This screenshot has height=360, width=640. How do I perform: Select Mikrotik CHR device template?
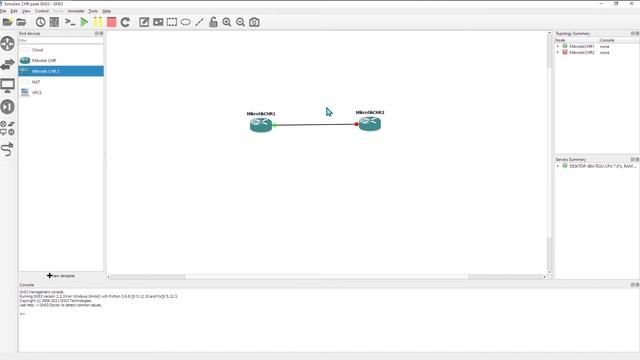point(61,60)
